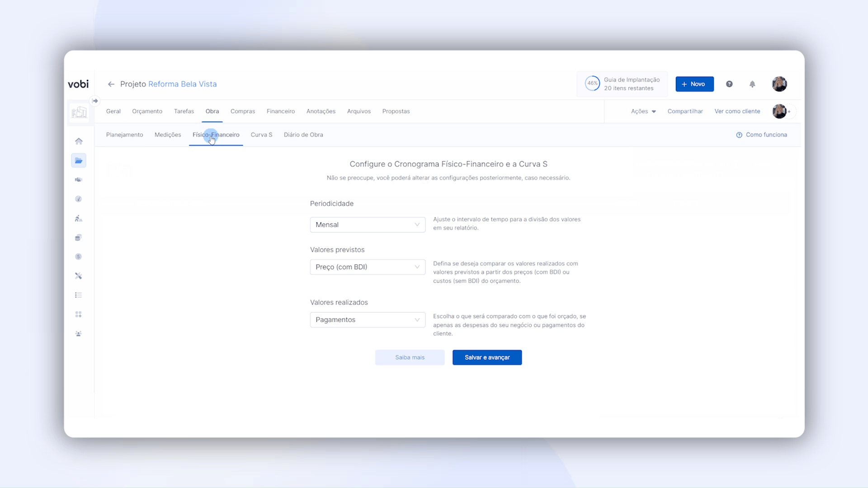The image size is (868, 488).
Task: Go back using the arrow beside Projeto
Action: pyautogui.click(x=111, y=84)
